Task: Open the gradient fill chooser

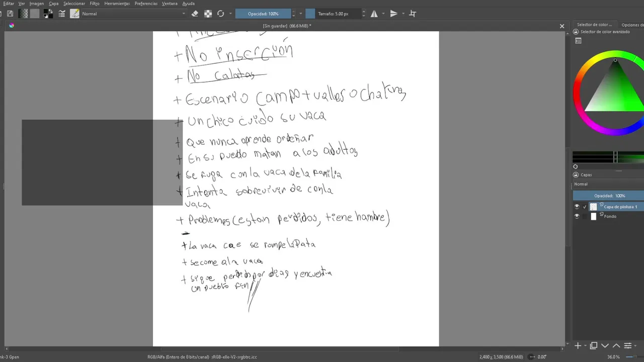Action: tap(23, 14)
